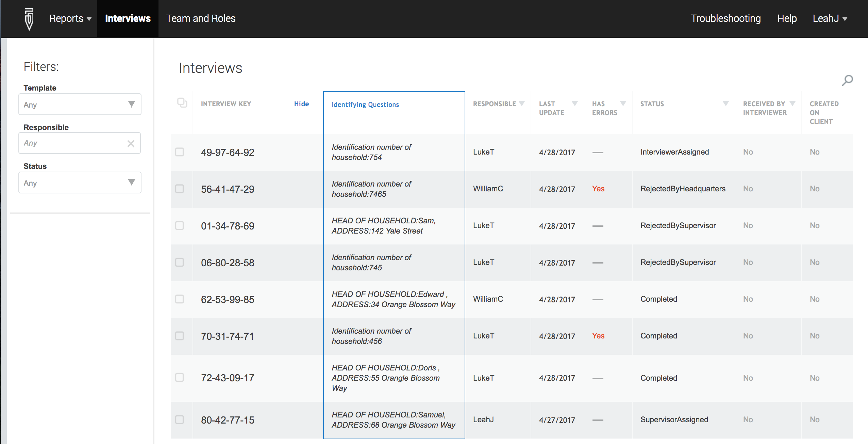868x444 pixels.
Task: Click the Samuel 68 Orange Blossom Way text
Action: (394, 420)
